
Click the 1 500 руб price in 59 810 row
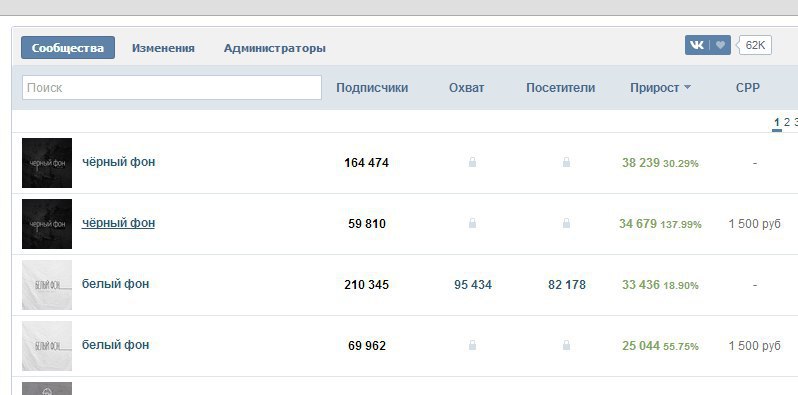(755, 224)
